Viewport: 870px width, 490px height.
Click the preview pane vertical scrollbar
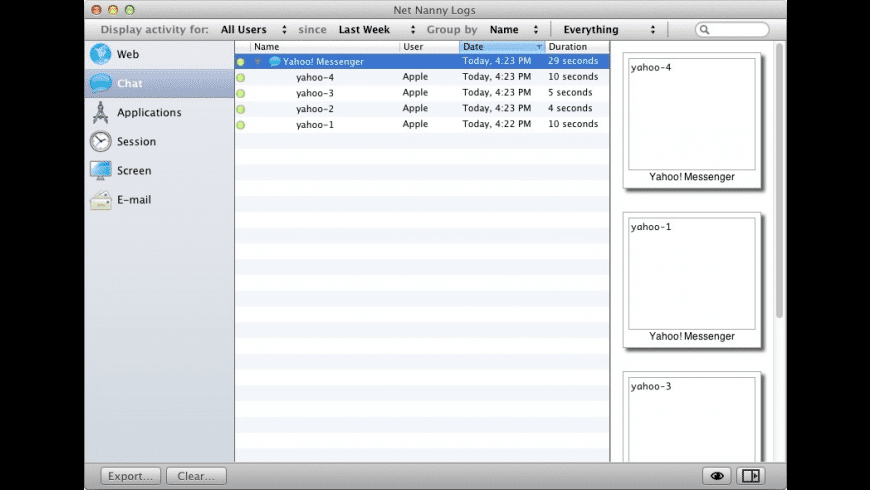pos(779,180)
